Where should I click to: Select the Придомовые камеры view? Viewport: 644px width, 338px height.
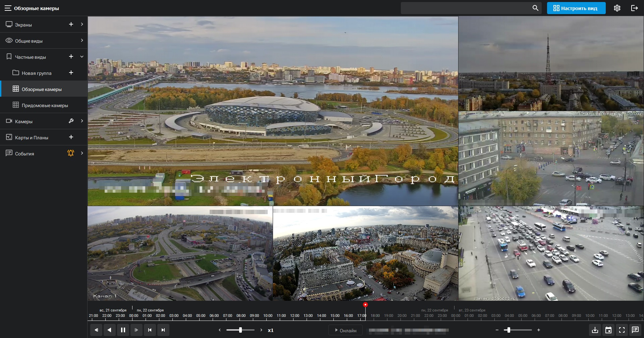click(x=45, y=105)
